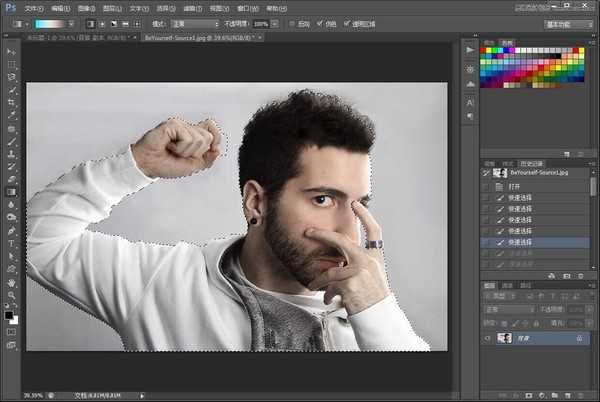Viewport: 600px width, 402px height.
Task: Select the Hand tool
Action: coord(12,282)
